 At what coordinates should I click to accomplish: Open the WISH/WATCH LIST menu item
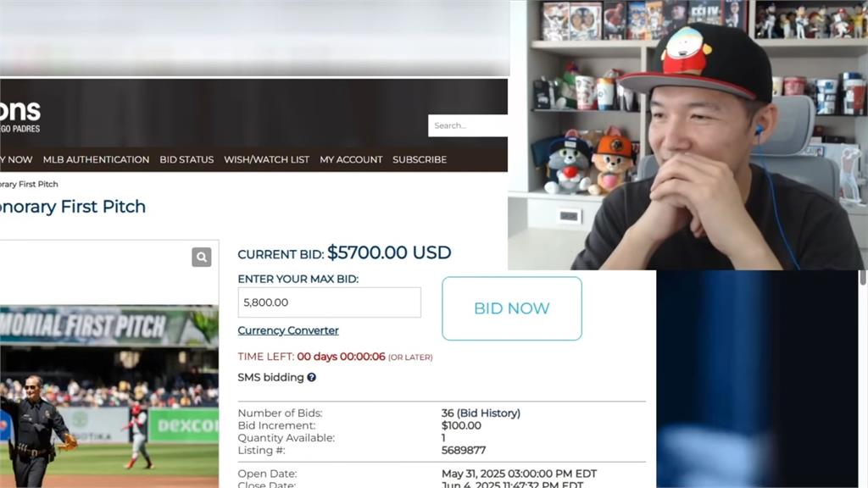(x=266, y=159)
